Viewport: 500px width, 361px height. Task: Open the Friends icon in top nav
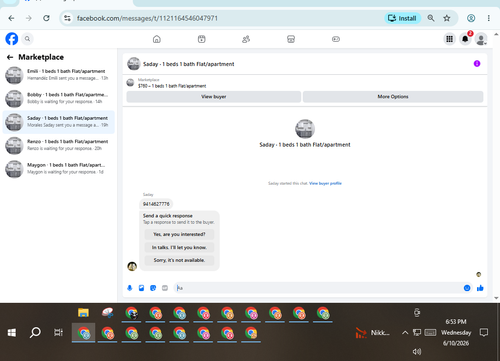(x=246, y=39)
